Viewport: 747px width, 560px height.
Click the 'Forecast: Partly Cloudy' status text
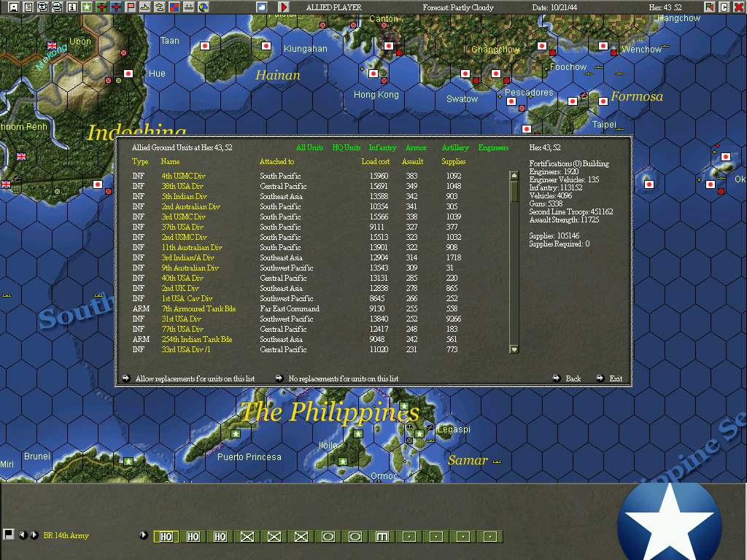point(458,7)
